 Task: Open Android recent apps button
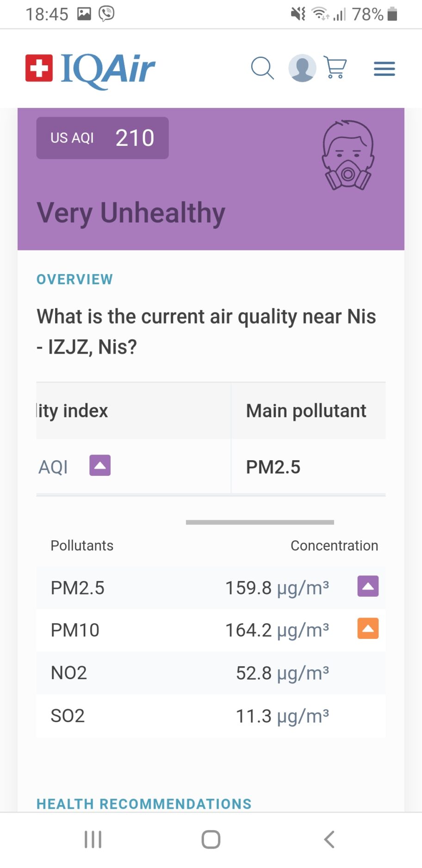click(93, 839)
